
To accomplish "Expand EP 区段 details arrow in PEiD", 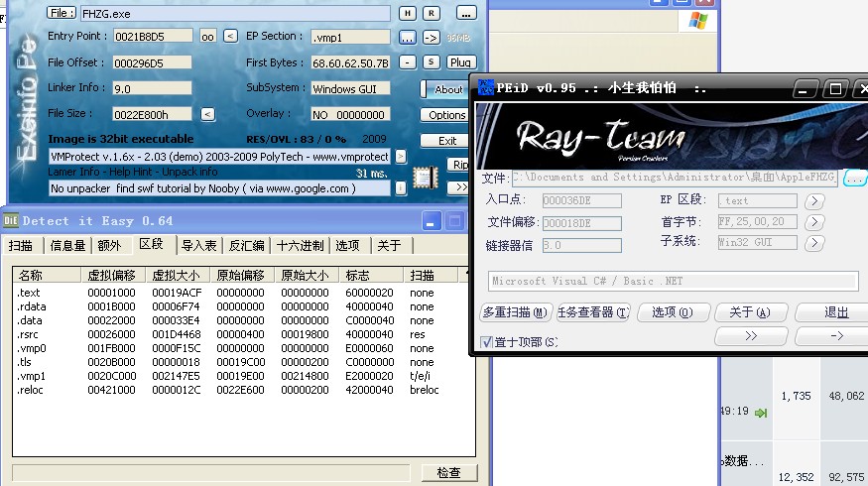I will 814,201.
